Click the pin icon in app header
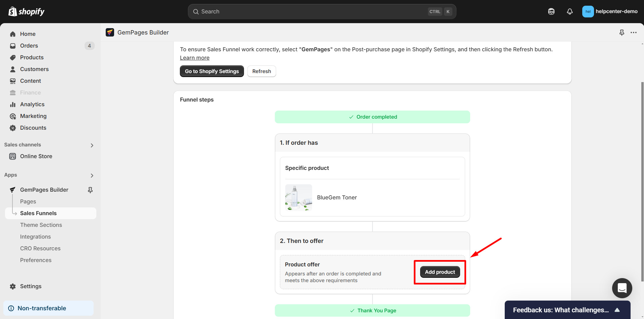The height and width of the screenshot is (319, 644). point(622,33)
